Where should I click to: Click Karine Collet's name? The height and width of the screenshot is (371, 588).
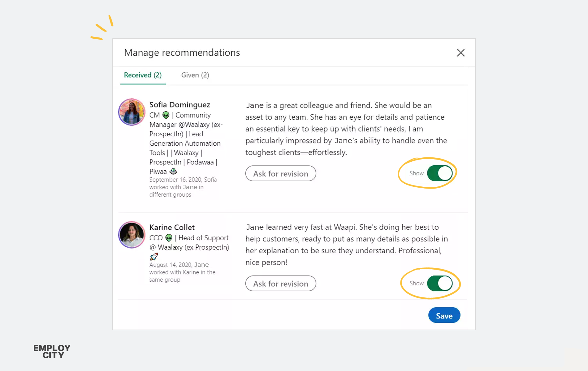coord(172,227)
